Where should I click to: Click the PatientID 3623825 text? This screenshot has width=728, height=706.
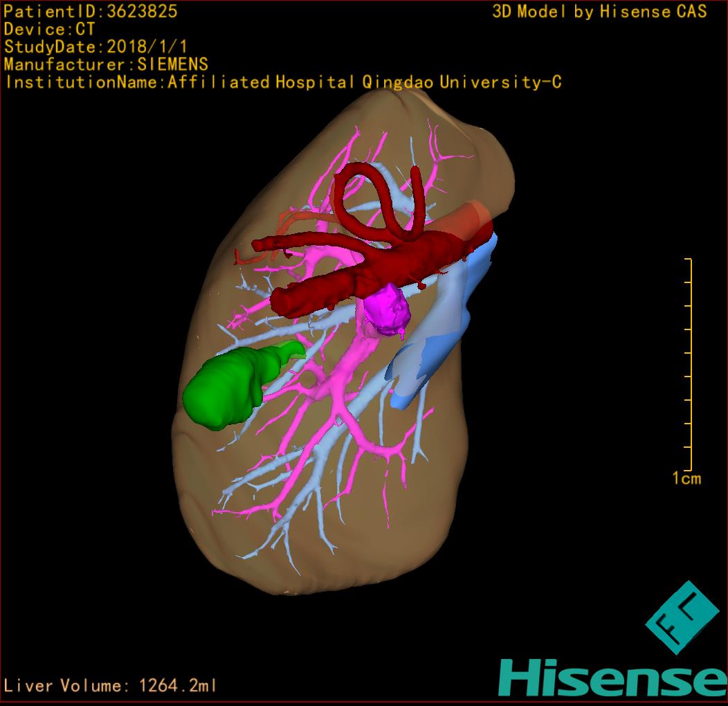tap(91, 11)
